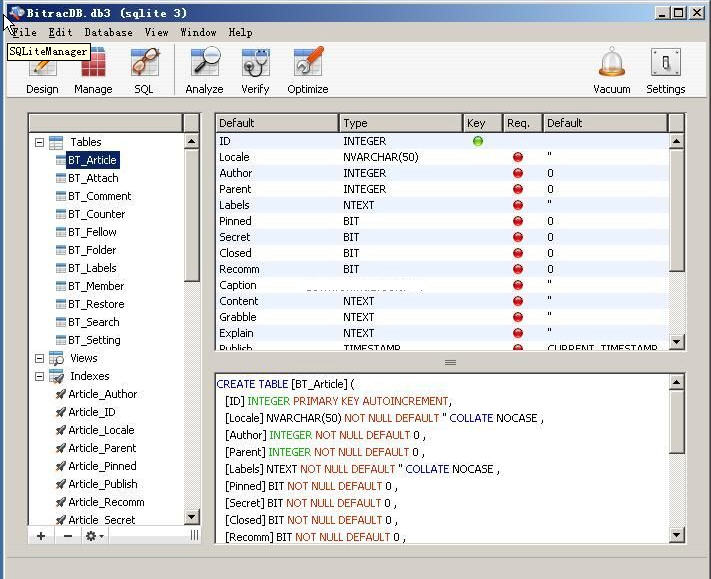The width and height of the screenshot is (711, 579).
Task: Sort by the Req. column header
Action: pyautogui.click(x=523, y=123)
